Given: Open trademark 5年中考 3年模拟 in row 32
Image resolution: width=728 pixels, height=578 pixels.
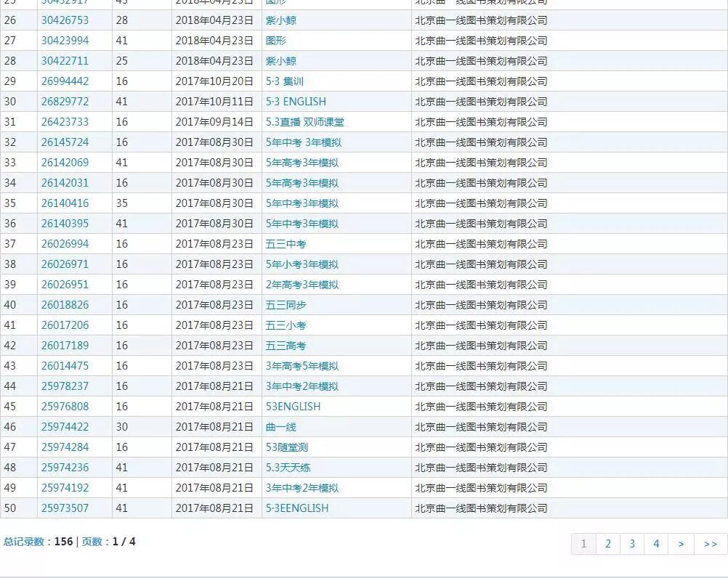Looking at the screenshot, I should tap(304, 142).
